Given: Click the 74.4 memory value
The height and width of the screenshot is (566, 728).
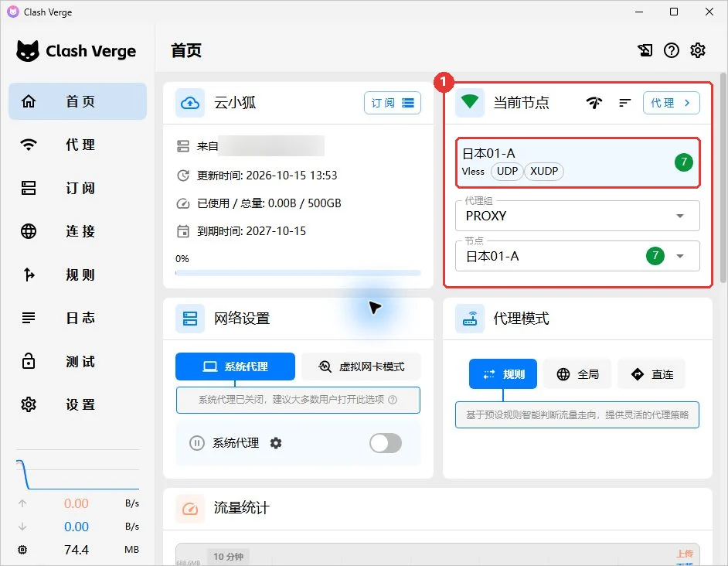Looking at the screenshot, I should (77, 550).
